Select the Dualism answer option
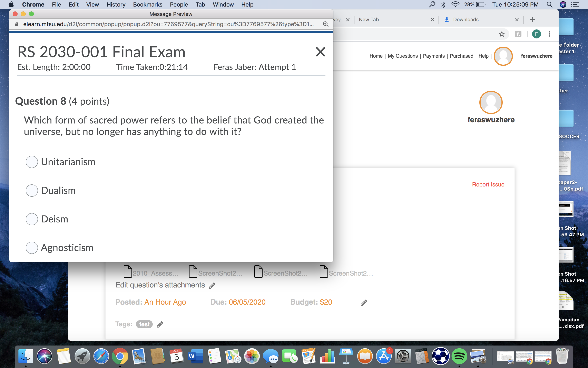 (x=32, y=190)
